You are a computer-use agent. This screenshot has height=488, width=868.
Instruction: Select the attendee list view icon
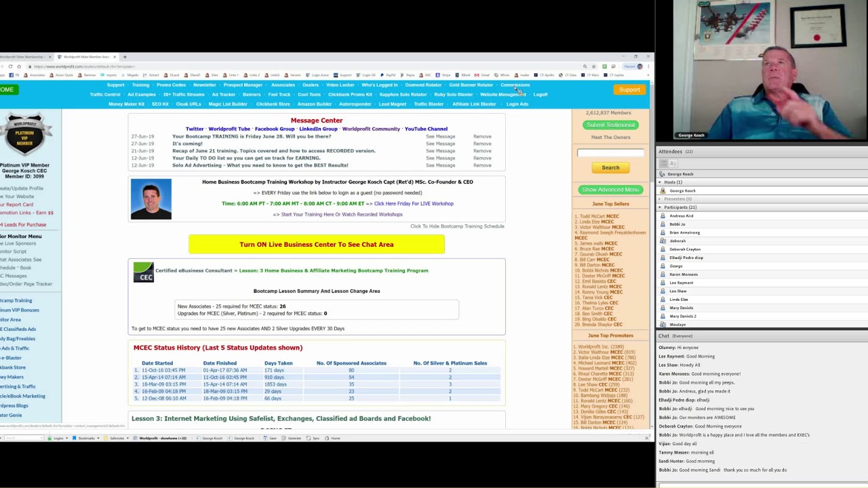pyautogui.click(x=664, y=163)
